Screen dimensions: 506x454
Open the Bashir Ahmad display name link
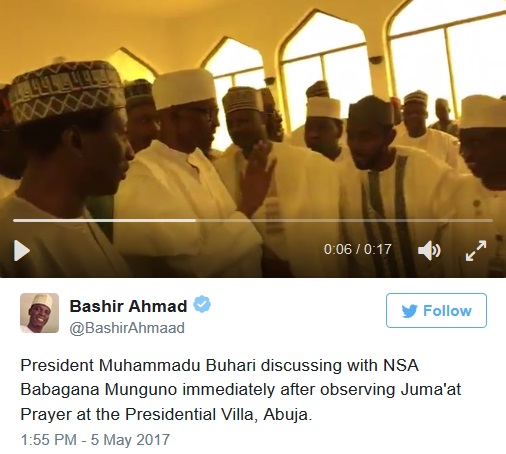(128, 306)
